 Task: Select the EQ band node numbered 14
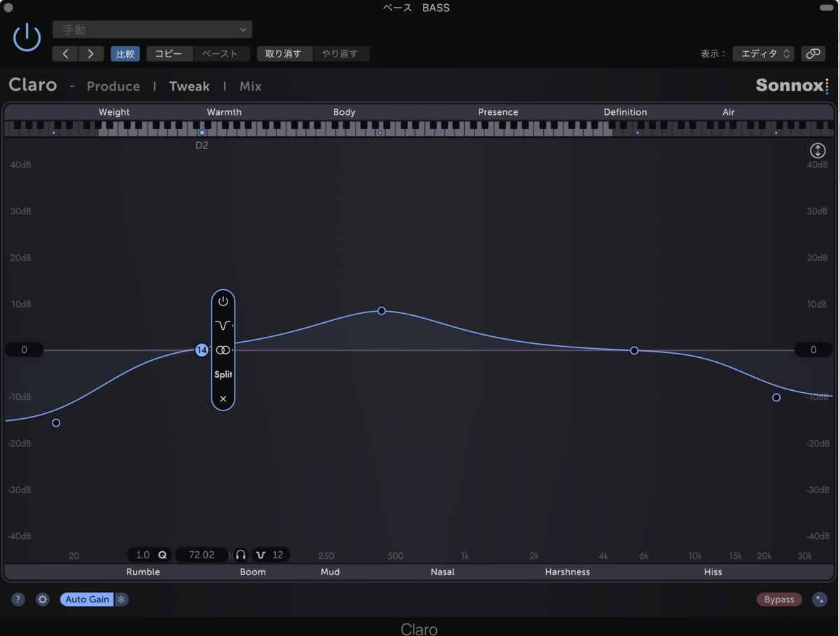point(202,350)
